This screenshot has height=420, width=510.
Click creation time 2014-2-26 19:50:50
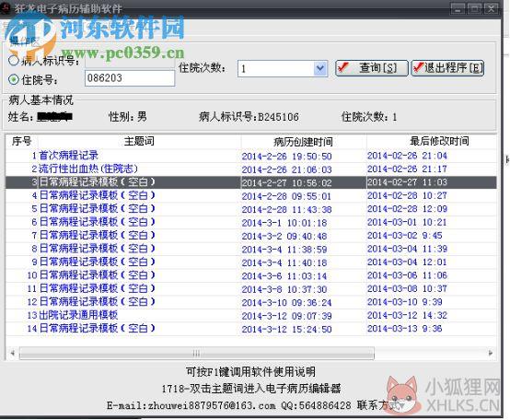tap(286, 157)
